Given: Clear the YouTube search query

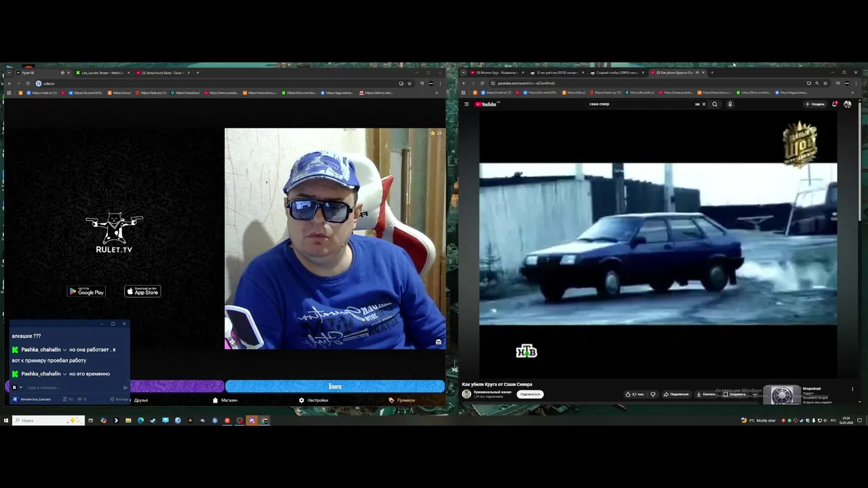Looking at the screenshot, I should pos(704,104).
